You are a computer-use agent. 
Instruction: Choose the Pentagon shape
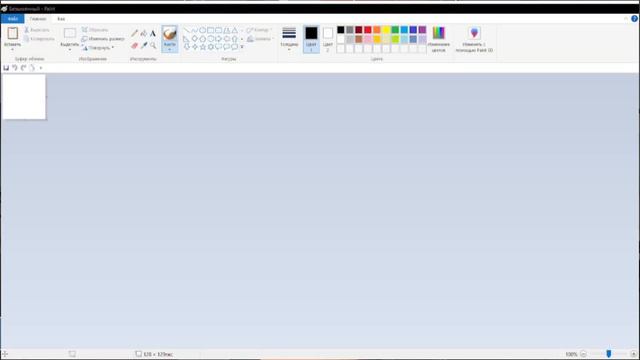pyautogui.click(x=202, y=39)
